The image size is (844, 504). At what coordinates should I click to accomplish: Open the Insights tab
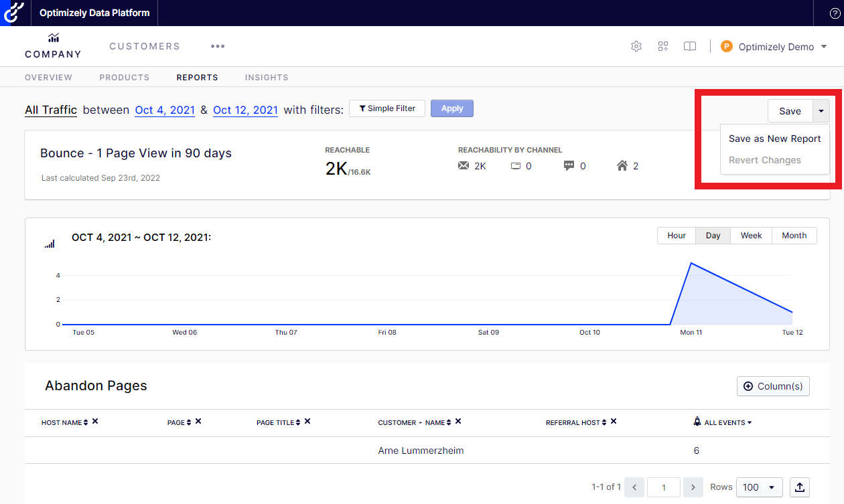click(x=267, y=78)
